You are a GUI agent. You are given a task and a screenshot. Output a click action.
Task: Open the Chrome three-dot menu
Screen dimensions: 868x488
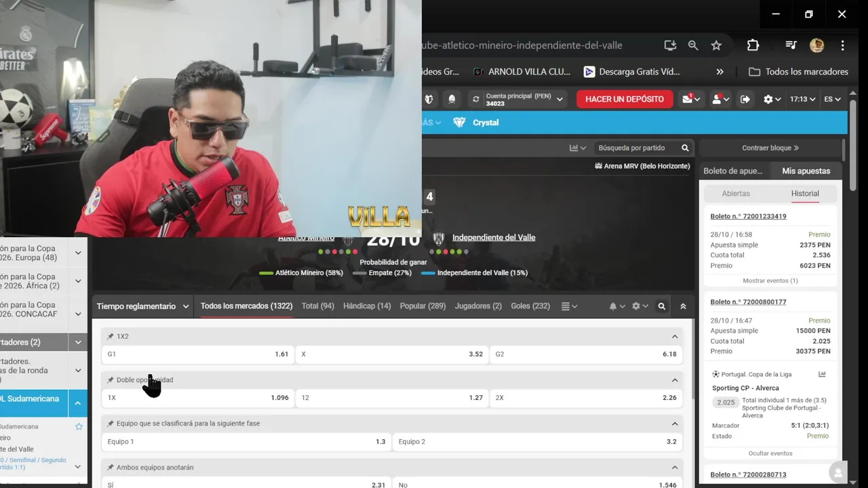click(x=843, y=45)
